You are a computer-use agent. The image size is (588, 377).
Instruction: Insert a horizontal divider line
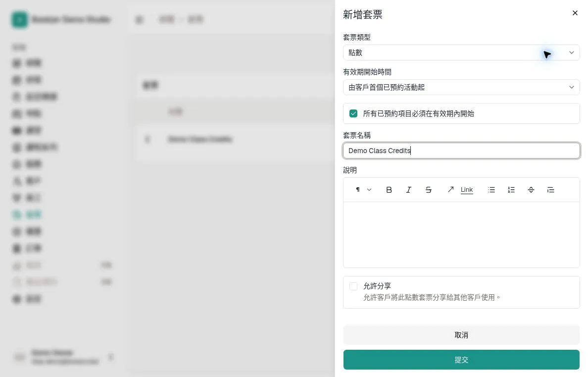coord(531,190)
